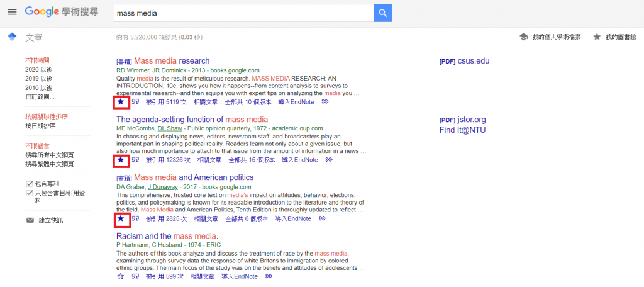Click 導入EndNote for 'Racism and the mass media'

click(x=240, y=276)
